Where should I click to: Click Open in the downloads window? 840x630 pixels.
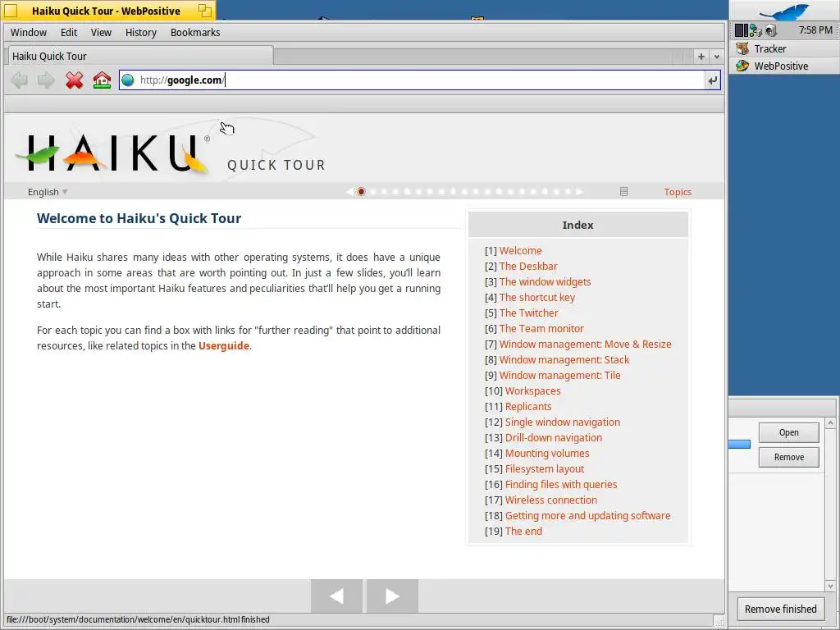788,432
